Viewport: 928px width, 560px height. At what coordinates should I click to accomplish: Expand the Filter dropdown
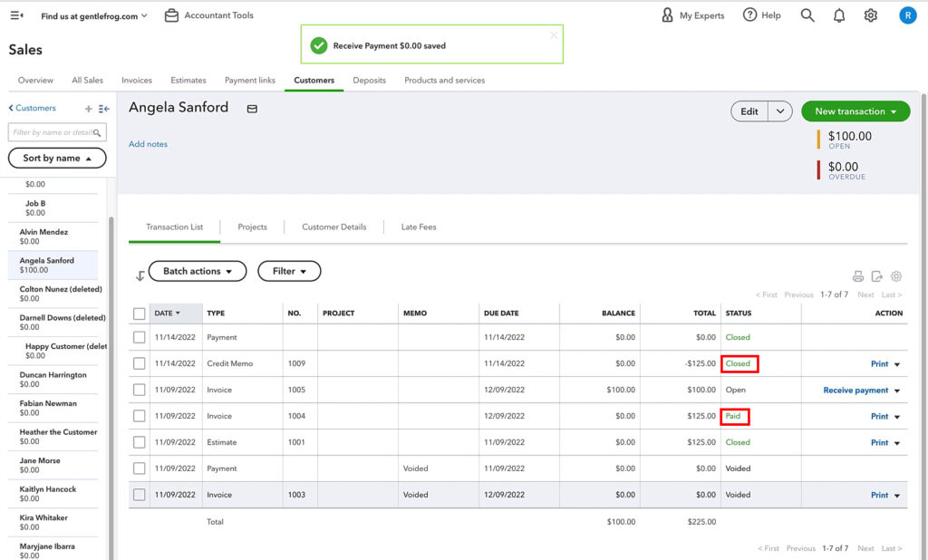[288, 271]
